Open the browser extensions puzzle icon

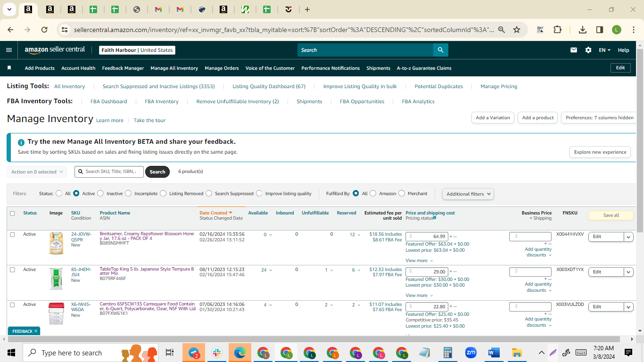tap(557, 30)
